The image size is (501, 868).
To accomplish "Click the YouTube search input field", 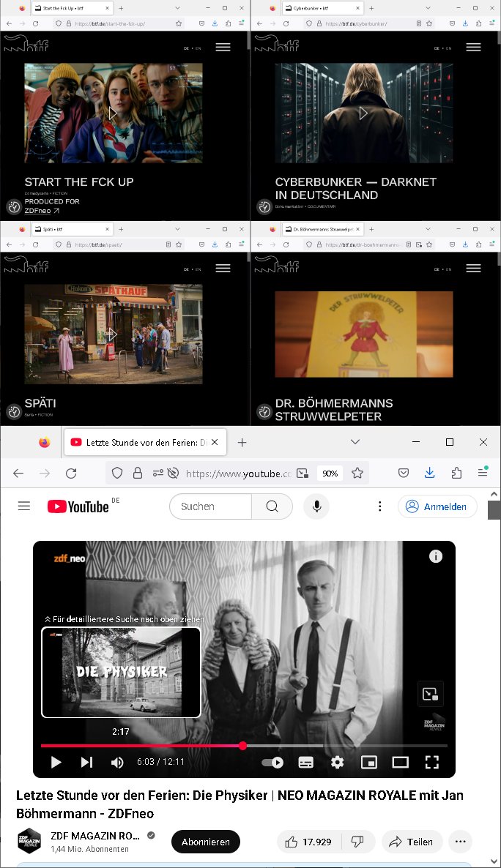I will [211, 506].
